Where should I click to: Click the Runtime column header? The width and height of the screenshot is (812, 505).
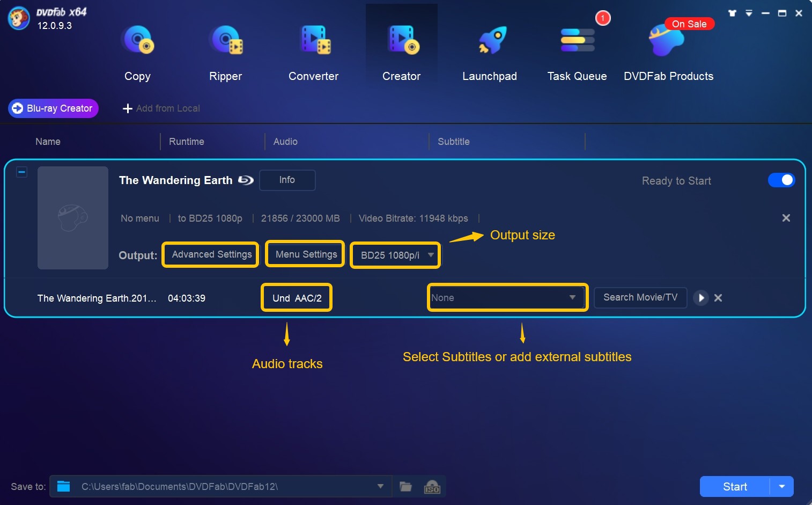[x=186, y=142]
